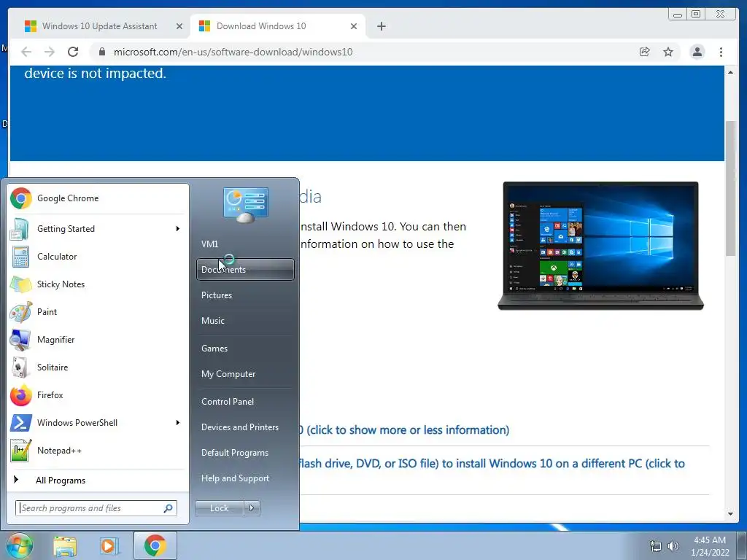
Task: Click the user account picture in Start menu
Action: [x=245, y=205]
